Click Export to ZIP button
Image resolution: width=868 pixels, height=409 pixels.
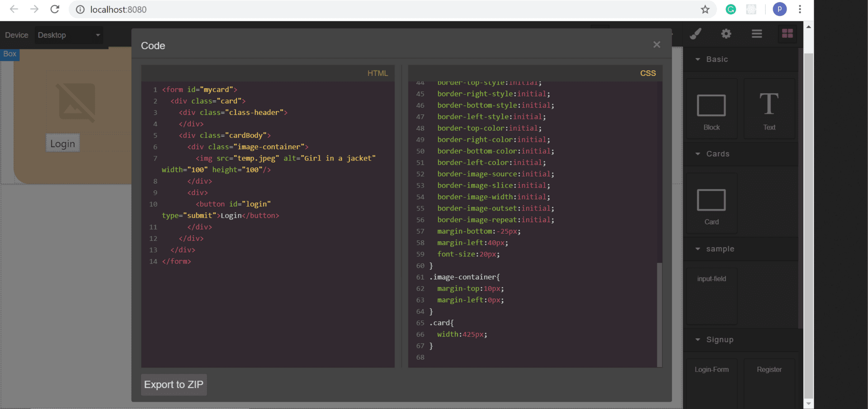tap(174, 385)
